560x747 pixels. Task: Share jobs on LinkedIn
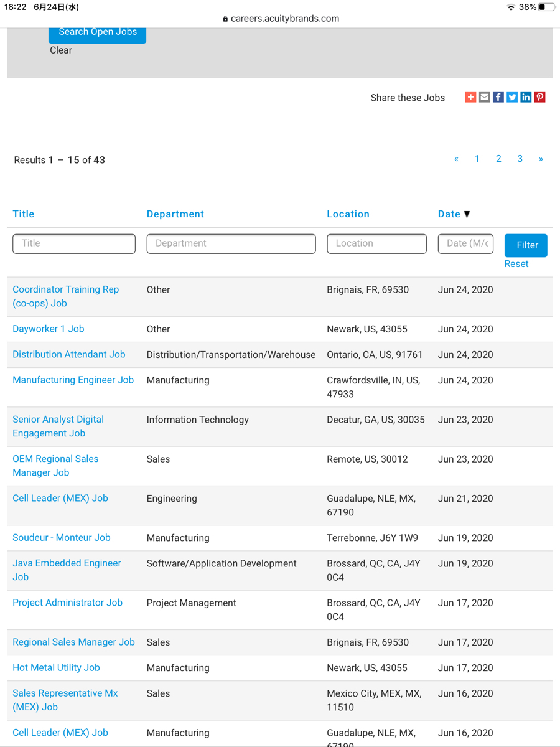(x=526, y=97)
